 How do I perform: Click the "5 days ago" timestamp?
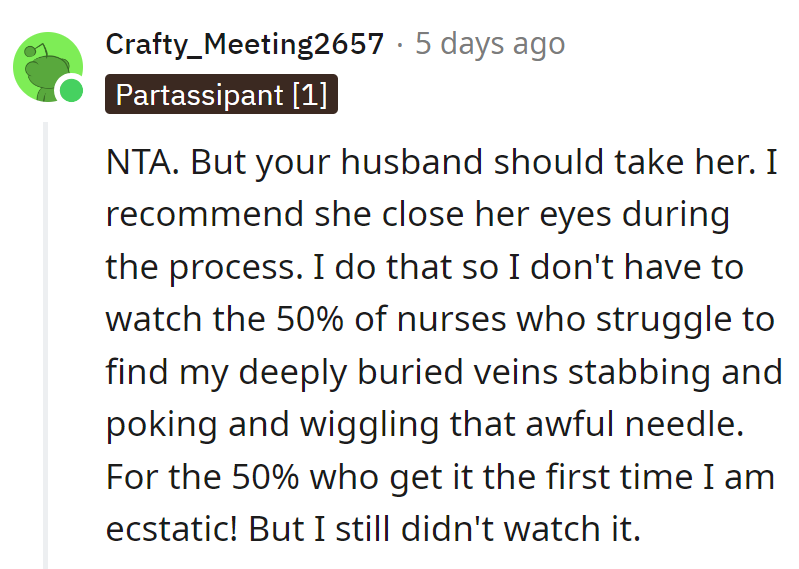click(490, 44)
